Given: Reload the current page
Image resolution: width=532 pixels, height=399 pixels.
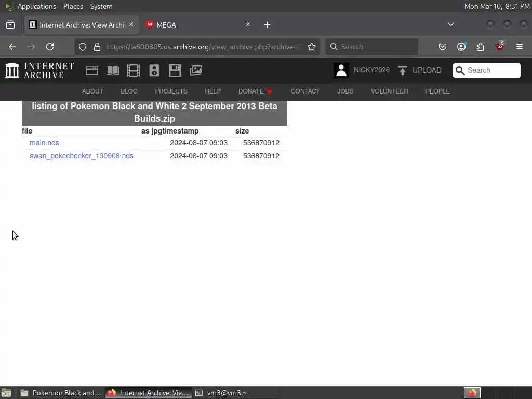Looking at the screenshot, I should (50, 47).
